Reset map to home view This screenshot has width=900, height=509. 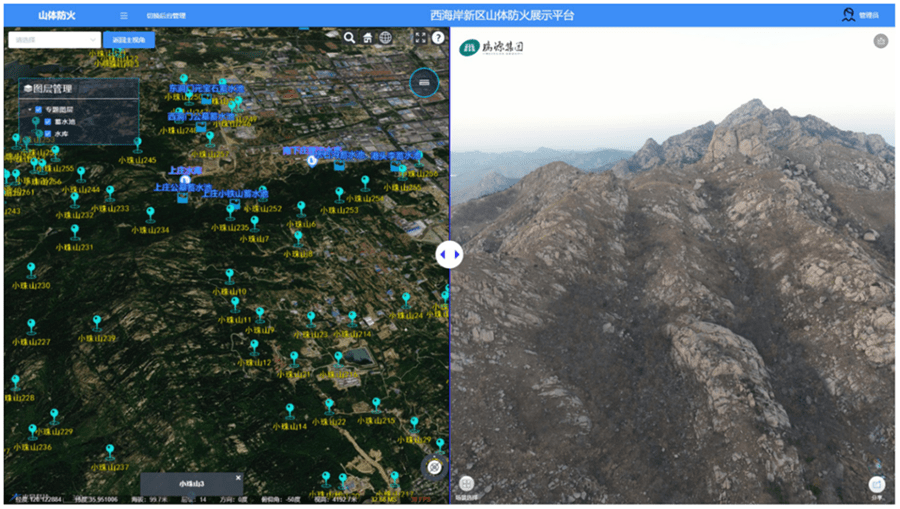(367, 38)
